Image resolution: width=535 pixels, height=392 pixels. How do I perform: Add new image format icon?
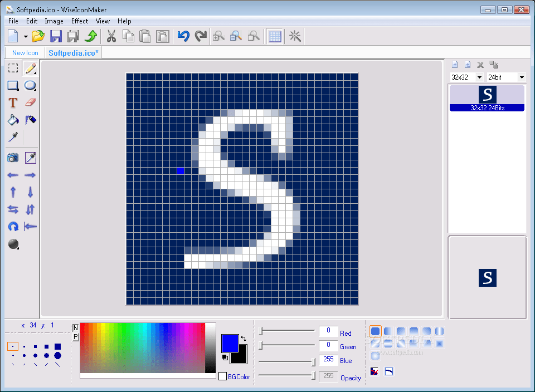pos(455,65)
